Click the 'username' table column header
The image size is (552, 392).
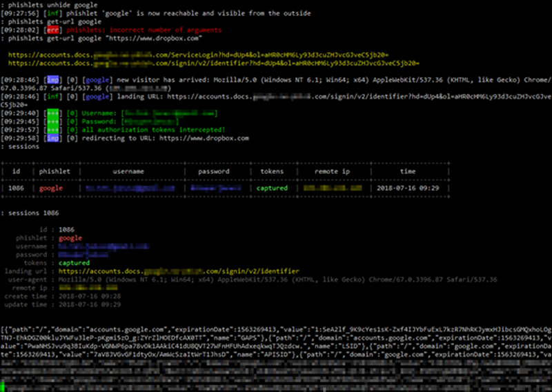[x=128, y=172]
